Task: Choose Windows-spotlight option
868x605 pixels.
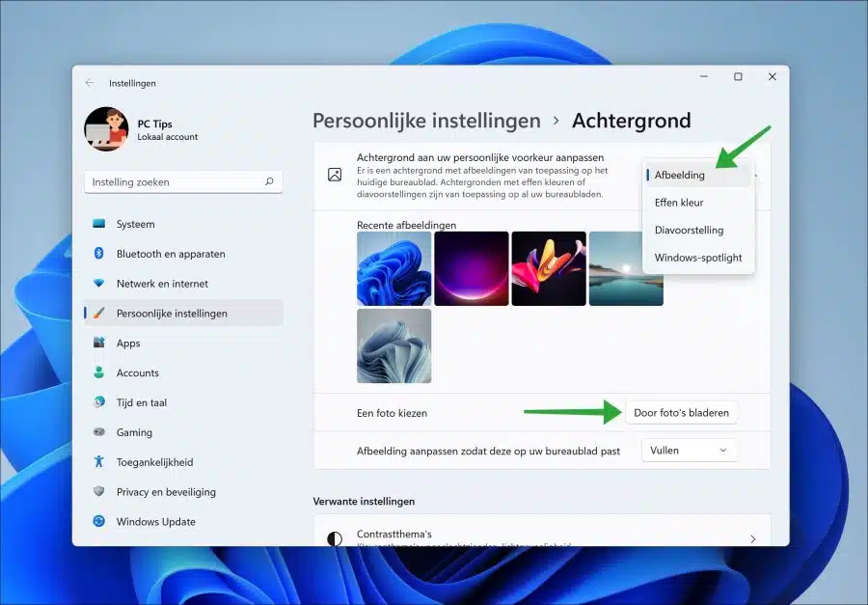Action: (698, 258)
